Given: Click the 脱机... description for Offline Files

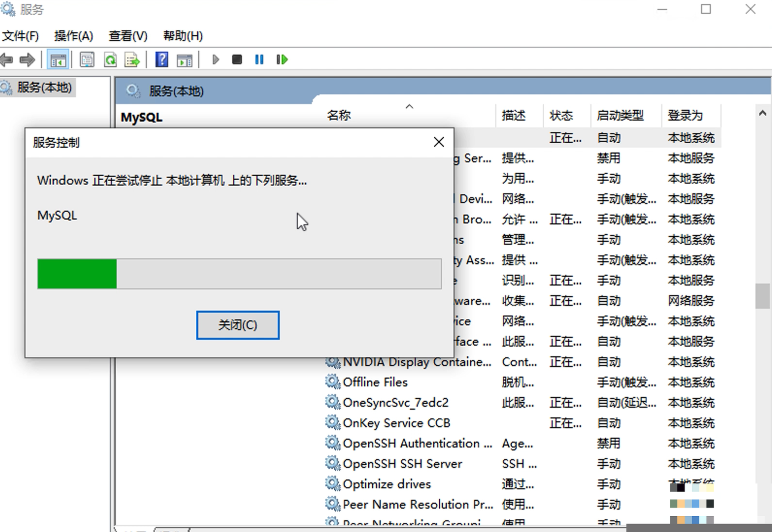Looking at the screenshot, I should [x=518, y=382].
